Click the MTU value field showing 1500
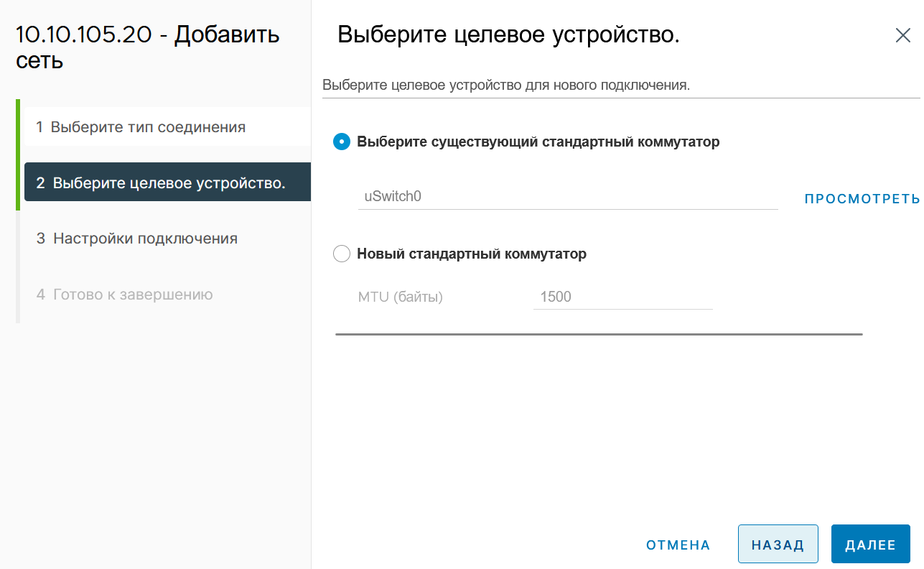 (623, 297)
